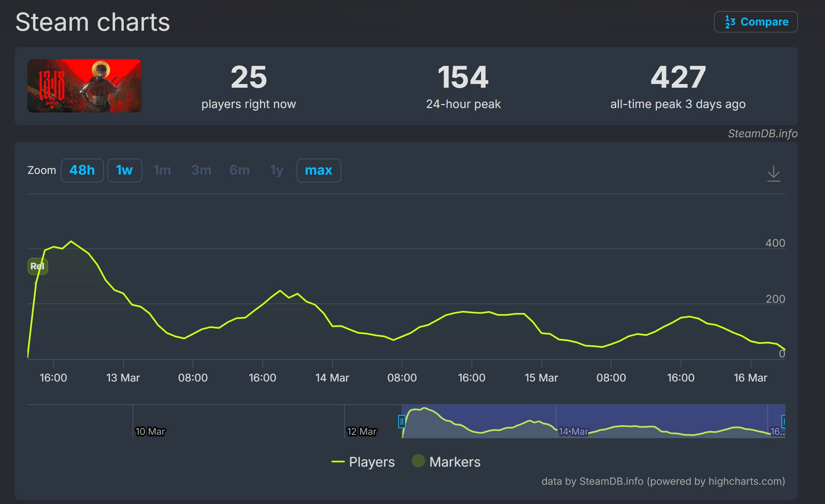Click the data by SteamDB.info credits text
Viewport: 825px width, 504px height.
pos(663,481)
